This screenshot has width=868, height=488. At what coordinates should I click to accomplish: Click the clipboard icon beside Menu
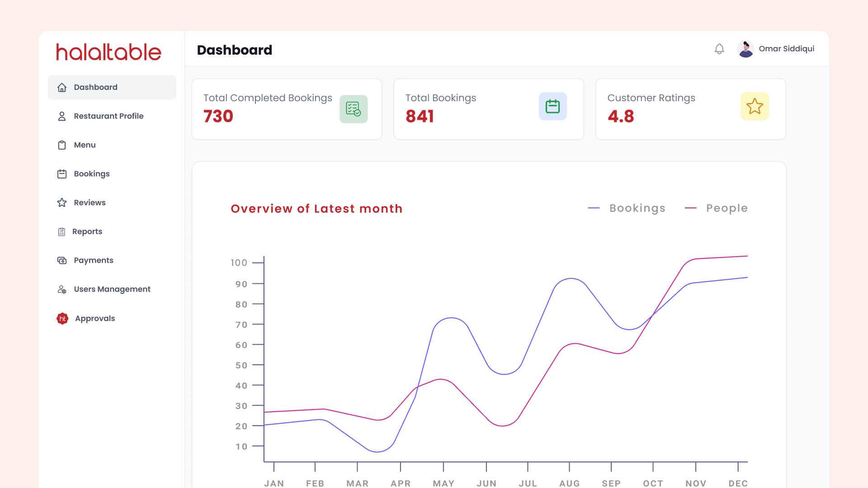(62, 145)
